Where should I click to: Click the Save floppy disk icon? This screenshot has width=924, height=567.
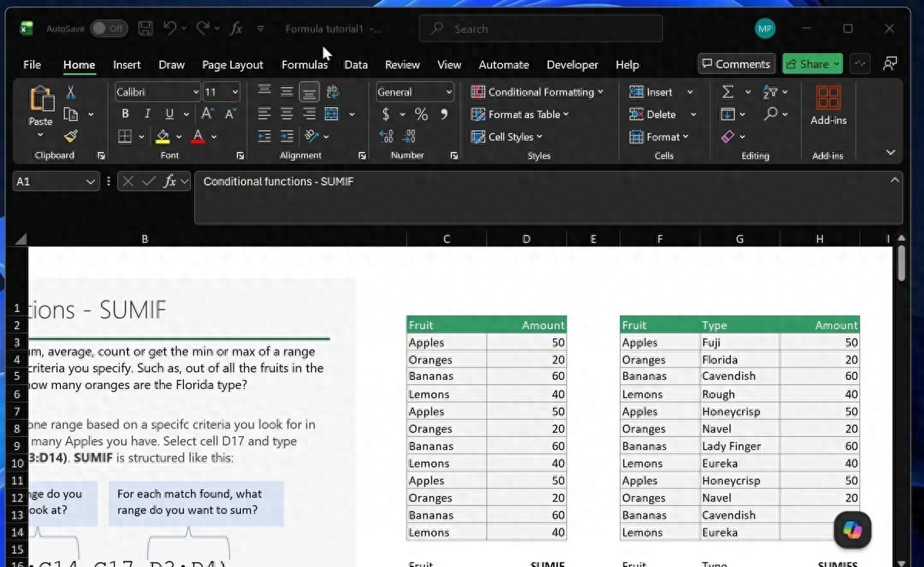145,29
